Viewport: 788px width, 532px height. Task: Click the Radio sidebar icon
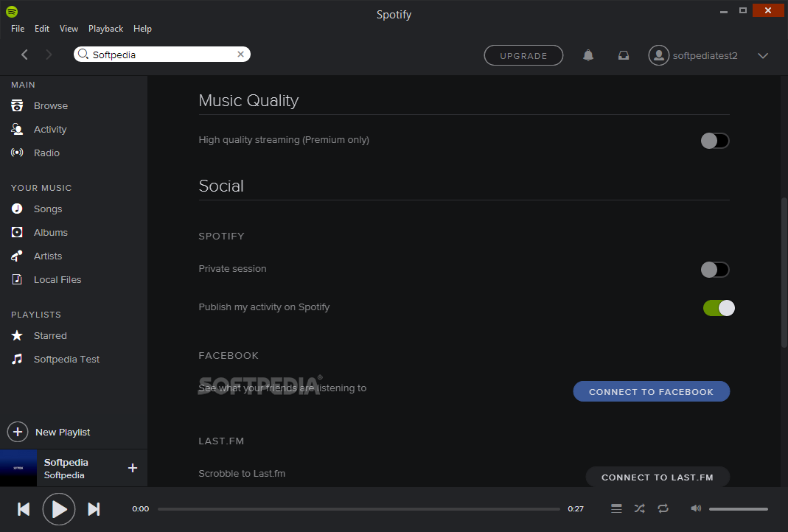[x=17, y=153]
